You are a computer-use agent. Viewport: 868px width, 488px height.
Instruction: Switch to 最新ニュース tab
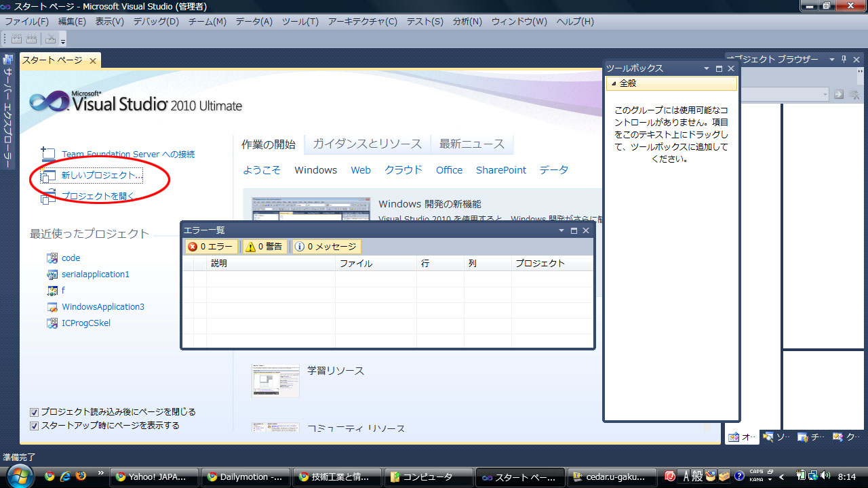472,144
